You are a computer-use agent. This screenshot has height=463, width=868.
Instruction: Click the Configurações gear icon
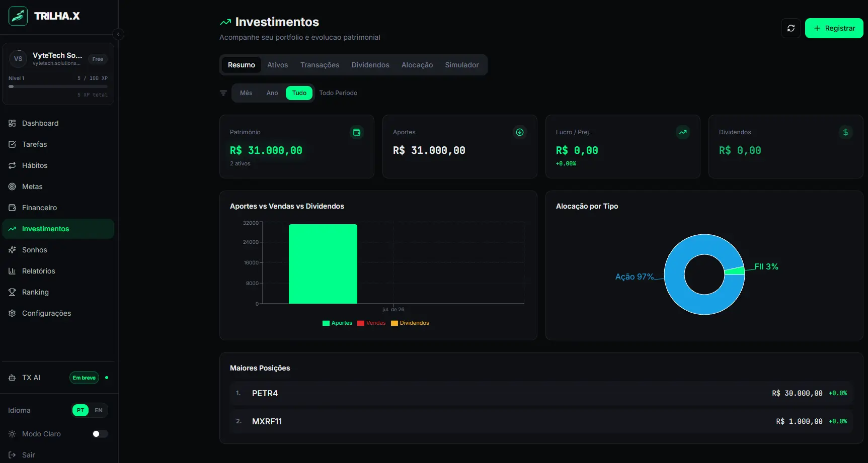point(12,313)
